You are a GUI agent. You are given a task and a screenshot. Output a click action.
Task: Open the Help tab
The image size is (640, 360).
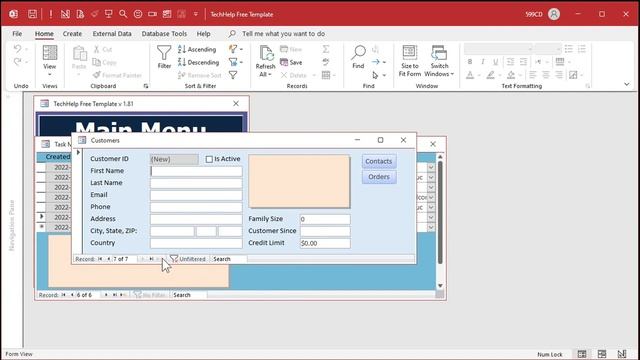203,34
